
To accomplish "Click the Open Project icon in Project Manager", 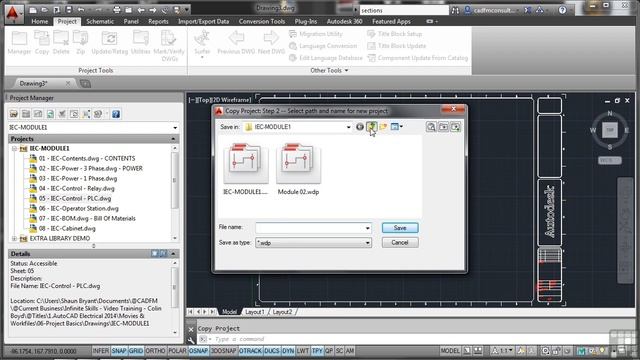I will 14,114.
